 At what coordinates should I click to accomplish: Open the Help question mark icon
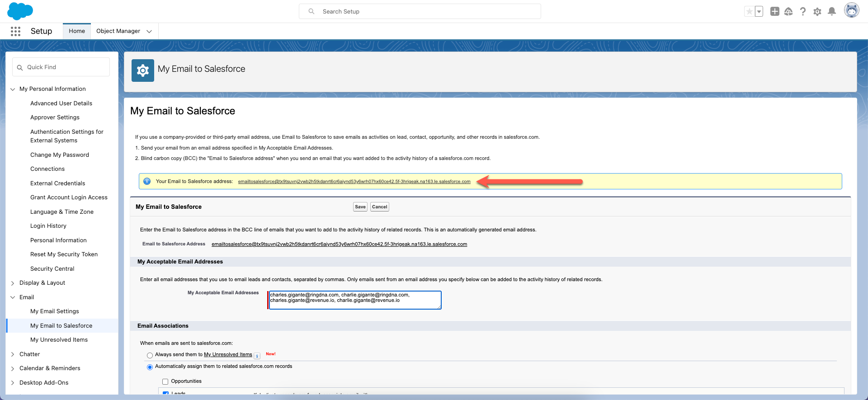(802, 12)
